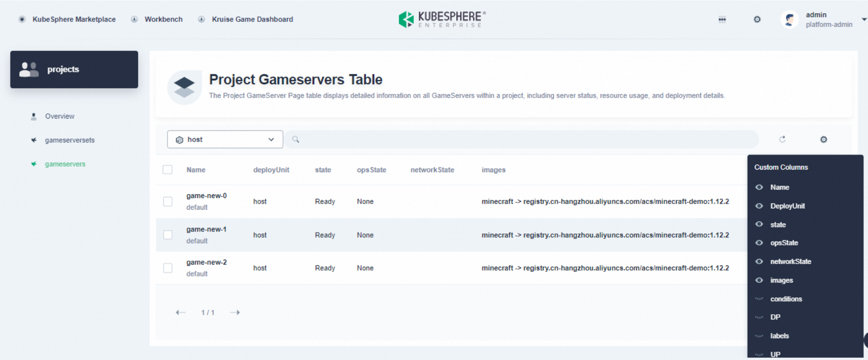Open Overview in the sidebar
Screen dimensions: 868x360
pos(60,116)
